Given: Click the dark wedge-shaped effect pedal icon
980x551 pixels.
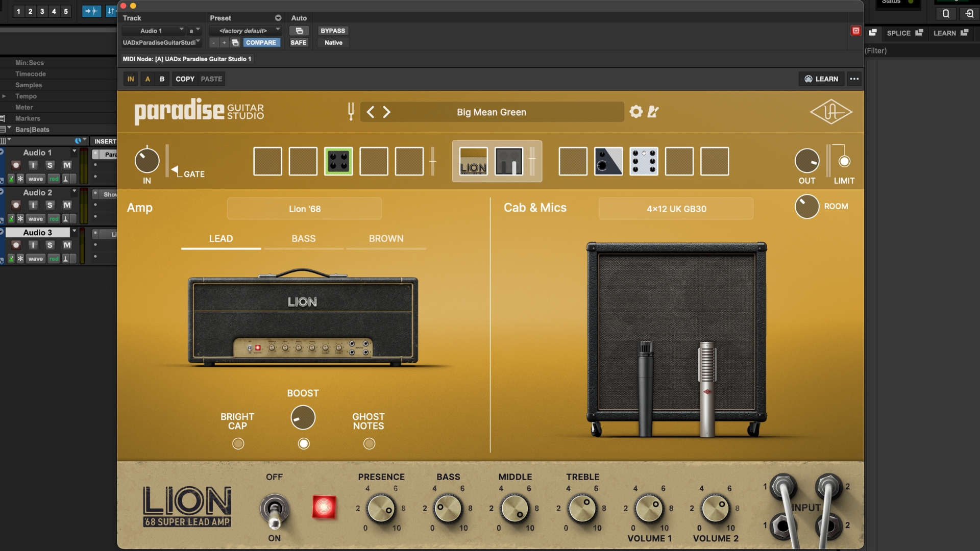Looking at the screenshot, I should tap(608, 161).
